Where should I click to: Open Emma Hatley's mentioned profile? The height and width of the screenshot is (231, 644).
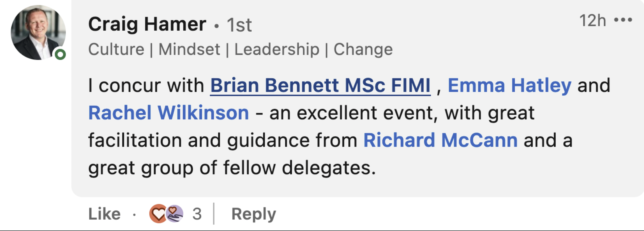[509, 85]
